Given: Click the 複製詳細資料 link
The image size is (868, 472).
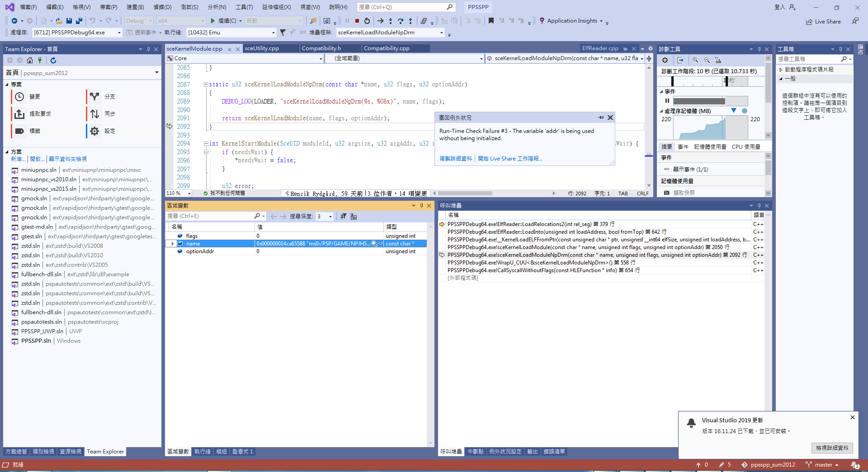Looking at the screenshot, I should [x=456, y=159].
